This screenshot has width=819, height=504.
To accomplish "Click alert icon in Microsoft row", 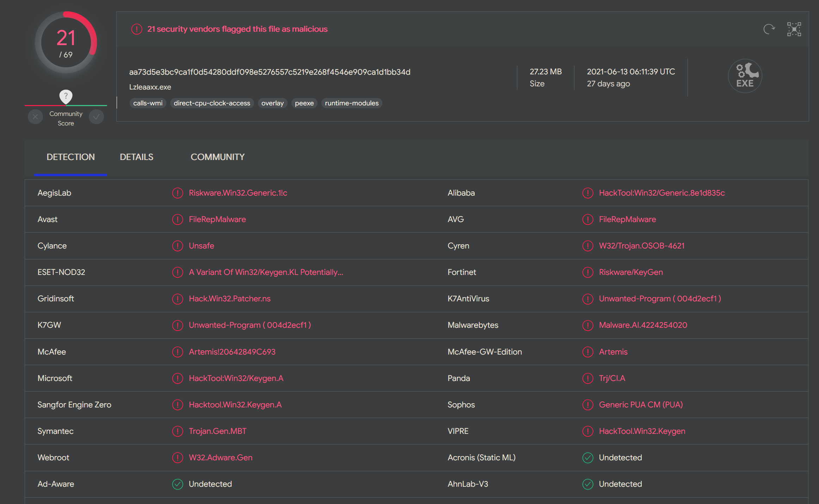I will point(178,378).
